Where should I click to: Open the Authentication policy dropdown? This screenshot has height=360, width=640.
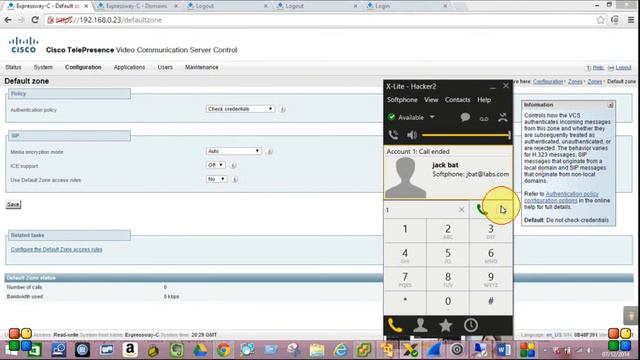pyautogui.click(x=240, y=109)
